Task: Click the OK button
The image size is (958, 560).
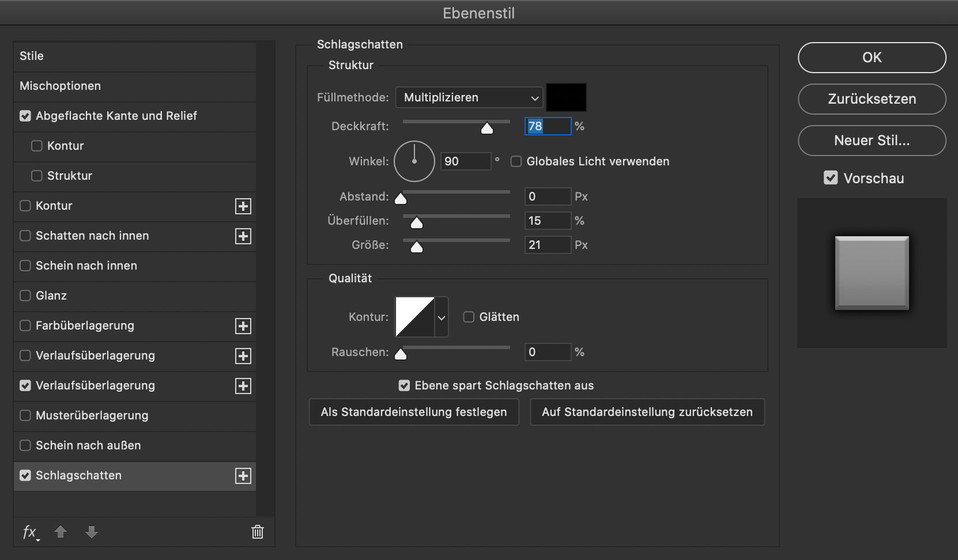Action: (x=872, y=58)
